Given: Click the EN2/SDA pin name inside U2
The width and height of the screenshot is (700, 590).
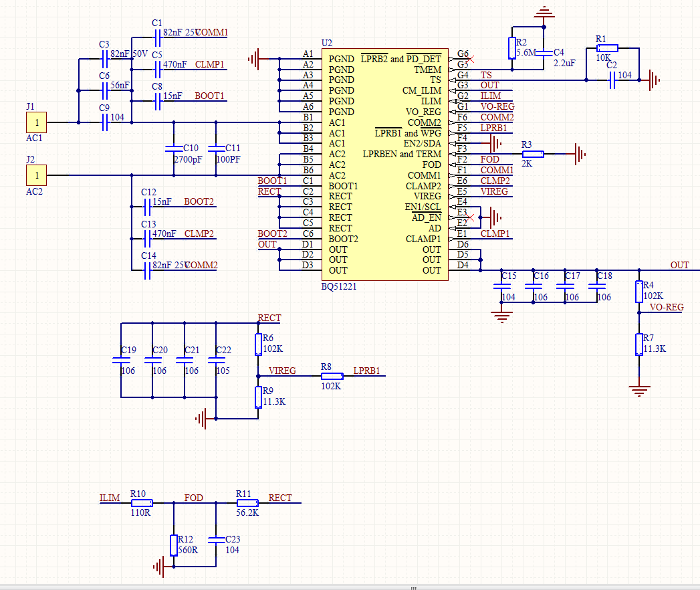Looking at the screenshot, I should coord(423,143).
